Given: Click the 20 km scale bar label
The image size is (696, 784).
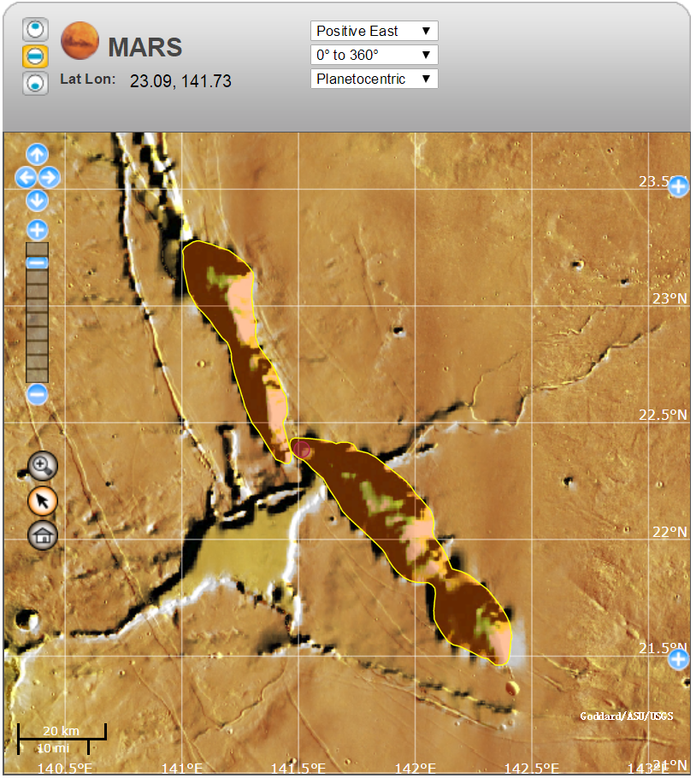Looking at the screenshot, I should [61, 731].
